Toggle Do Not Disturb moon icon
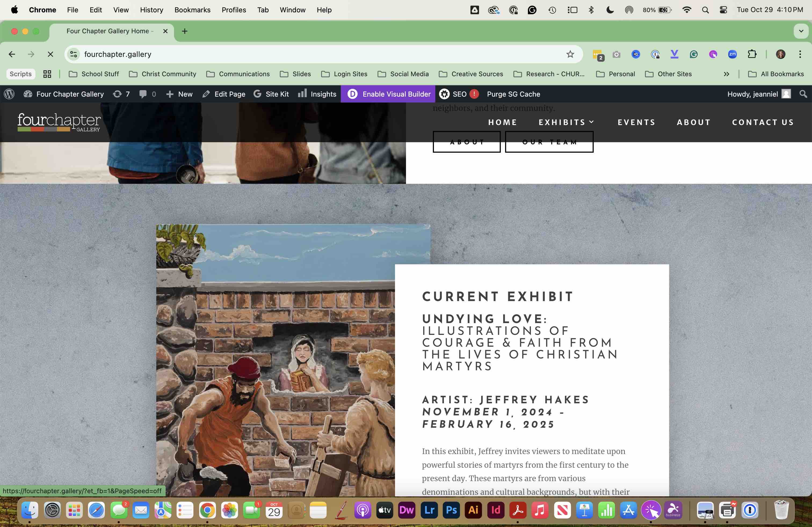This screenshot has width=812, height=527. (610, 10)
